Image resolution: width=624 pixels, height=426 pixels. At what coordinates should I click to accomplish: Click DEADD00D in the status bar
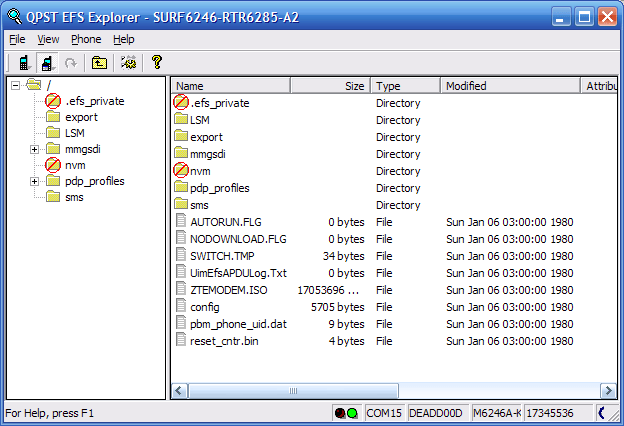435,413
